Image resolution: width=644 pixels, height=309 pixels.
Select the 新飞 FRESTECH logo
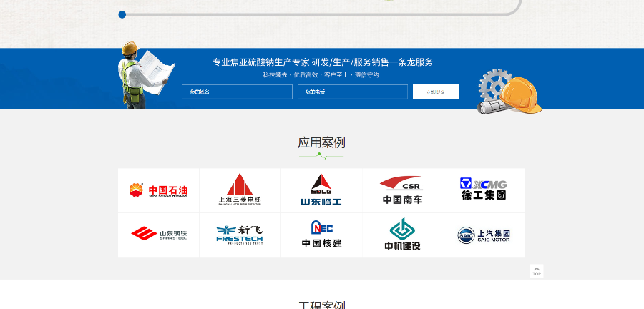[240, 235]
